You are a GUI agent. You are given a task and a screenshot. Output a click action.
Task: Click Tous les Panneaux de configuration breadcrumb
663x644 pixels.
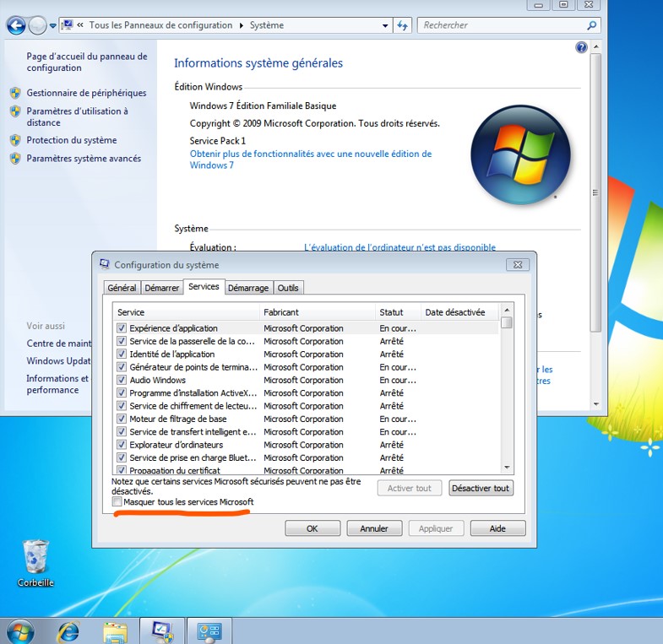coord(160,25)
